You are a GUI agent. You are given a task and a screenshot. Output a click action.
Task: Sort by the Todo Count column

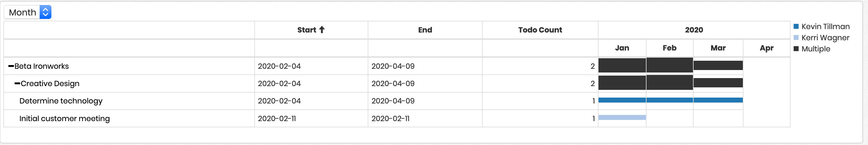pos(540,30)
